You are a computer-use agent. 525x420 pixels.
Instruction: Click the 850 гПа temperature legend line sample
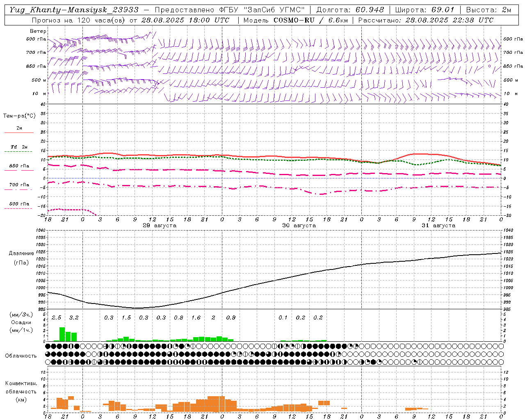click(19, 170)
